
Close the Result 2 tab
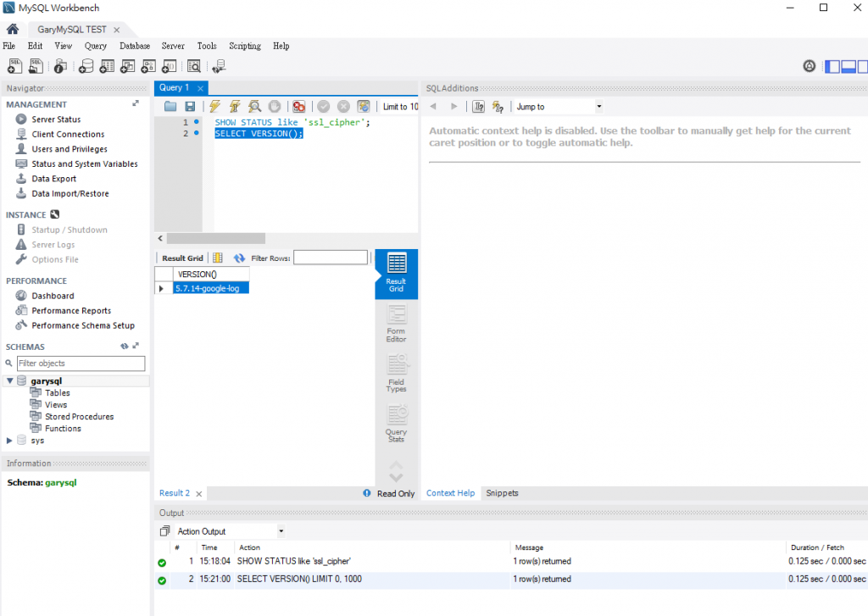[198, 494]
